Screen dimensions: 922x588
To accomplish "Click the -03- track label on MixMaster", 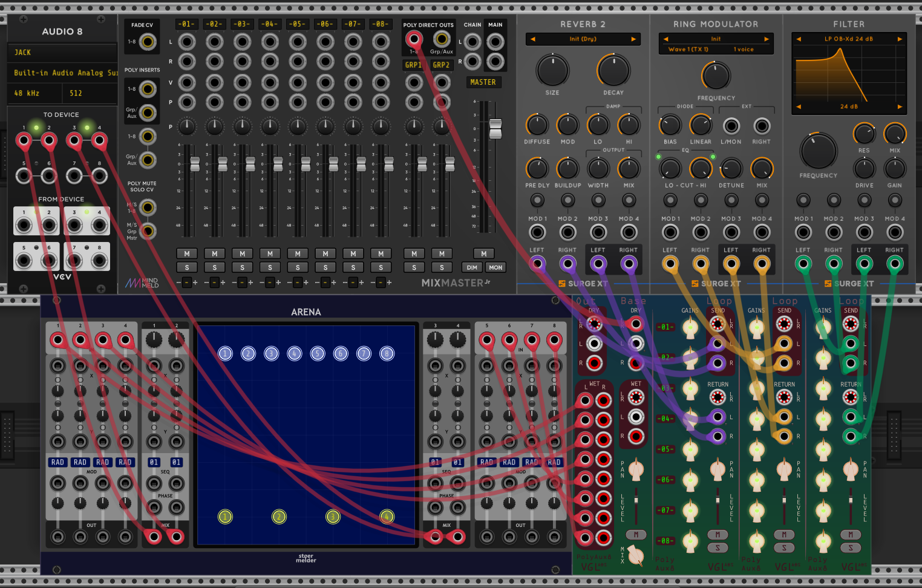I will pyautogui.click(x=242, y=24).
